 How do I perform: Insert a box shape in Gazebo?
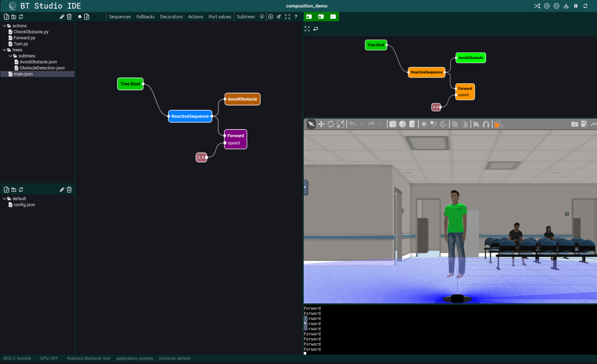tap(393, 124)
